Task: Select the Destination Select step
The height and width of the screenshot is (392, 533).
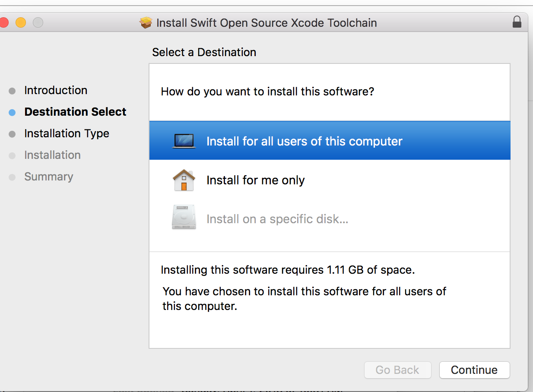Action: pyautogui.click(x=75, y=112)
